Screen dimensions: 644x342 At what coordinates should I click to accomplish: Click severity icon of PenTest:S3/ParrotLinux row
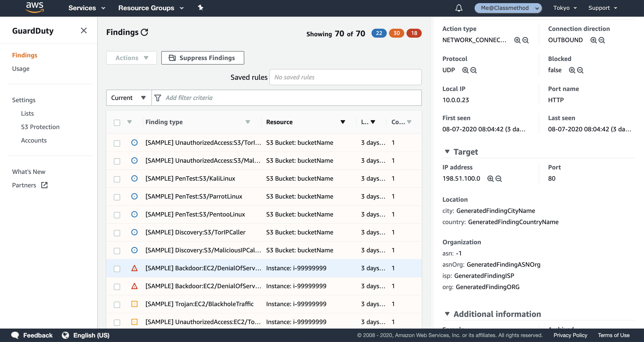[x=134, y=196]
